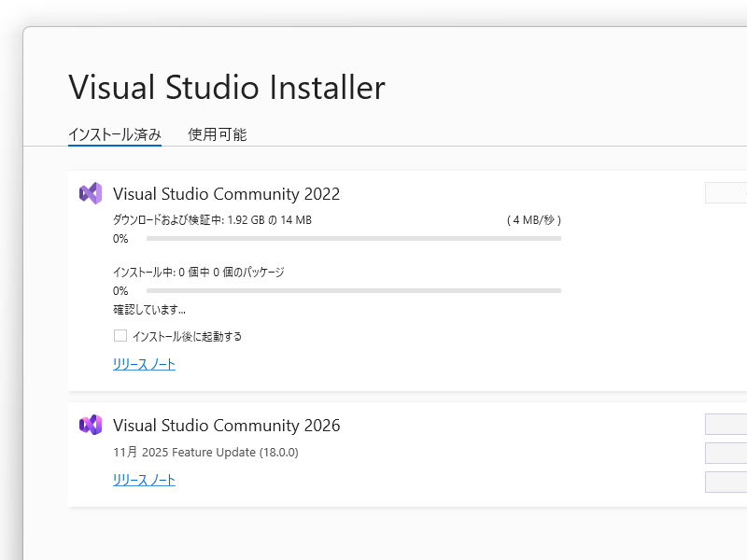Click the download speed indicator ( 4 MB/秒 )
This screenshot has width=747, height=560.
coord(534,219)
